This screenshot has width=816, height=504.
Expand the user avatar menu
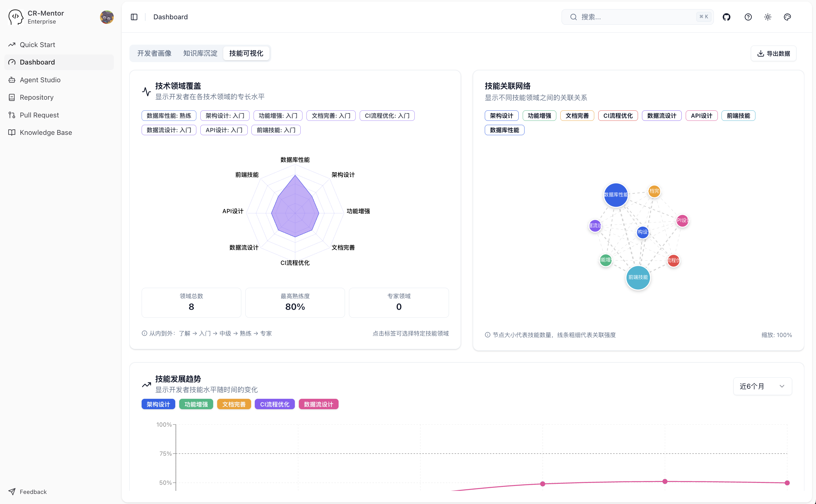pyautogui.click(x=107, y=17)
